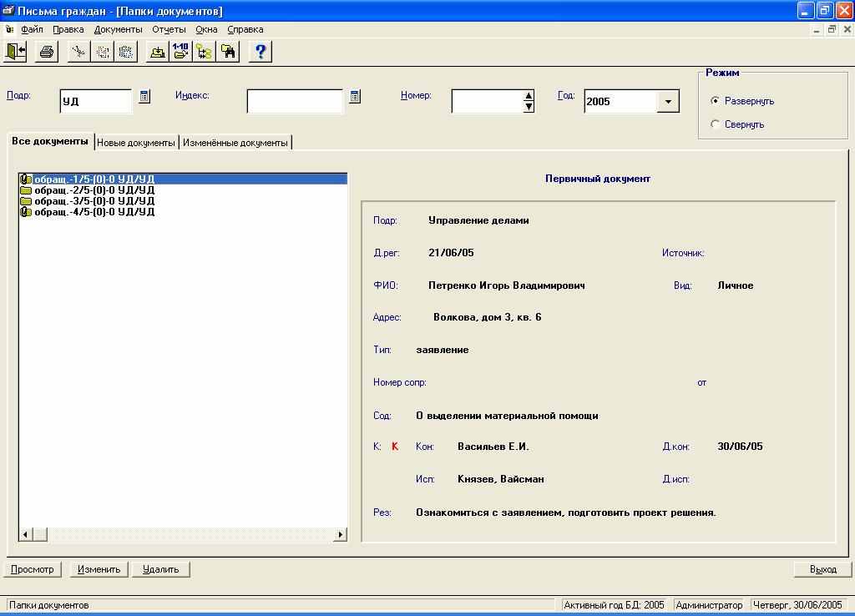Screen dimensions: 855x616
Task: Click the folder with down arrow toolbar icon
Action: 158,52
